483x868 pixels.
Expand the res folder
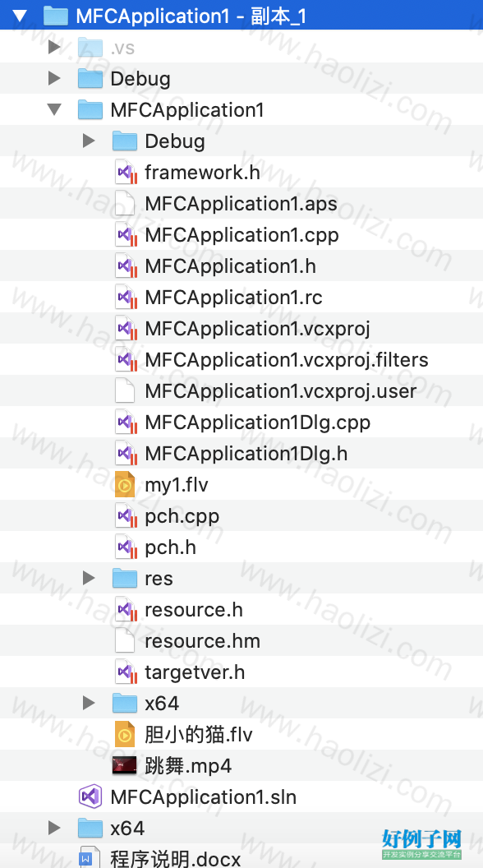pyautogui.click(x=89, y=578)
